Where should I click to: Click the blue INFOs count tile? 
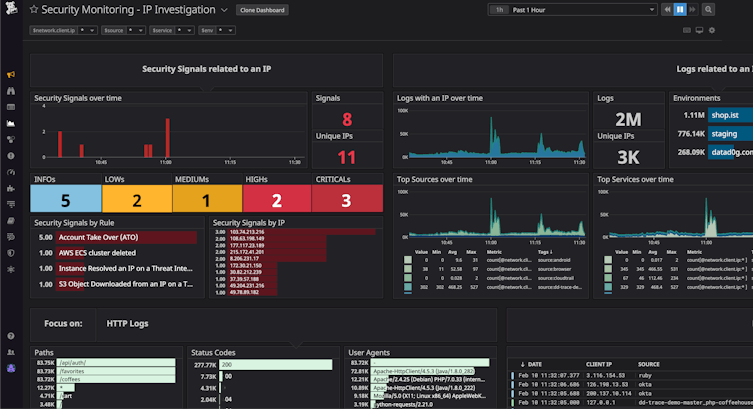(x=65, y=200)
